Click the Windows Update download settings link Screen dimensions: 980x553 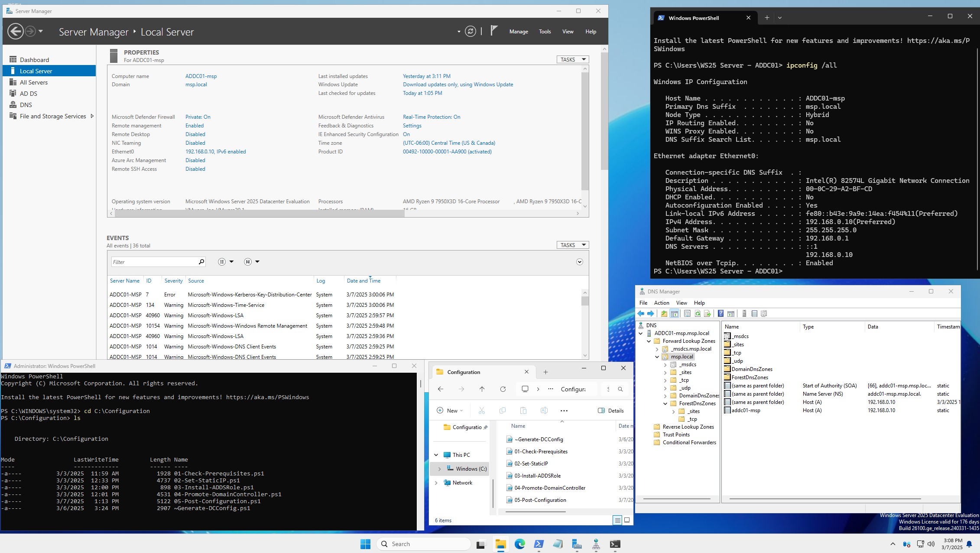(x=458, y=84)
